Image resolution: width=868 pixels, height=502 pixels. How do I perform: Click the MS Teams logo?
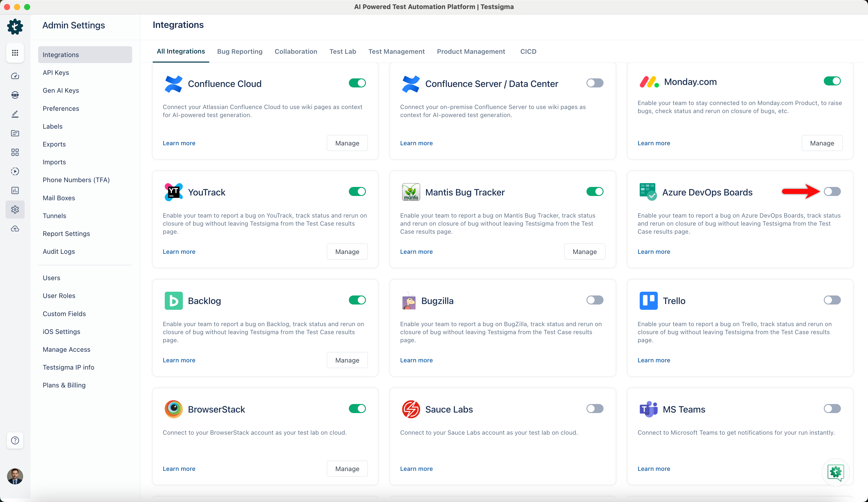pyautogui.click(x=648, y=409)
